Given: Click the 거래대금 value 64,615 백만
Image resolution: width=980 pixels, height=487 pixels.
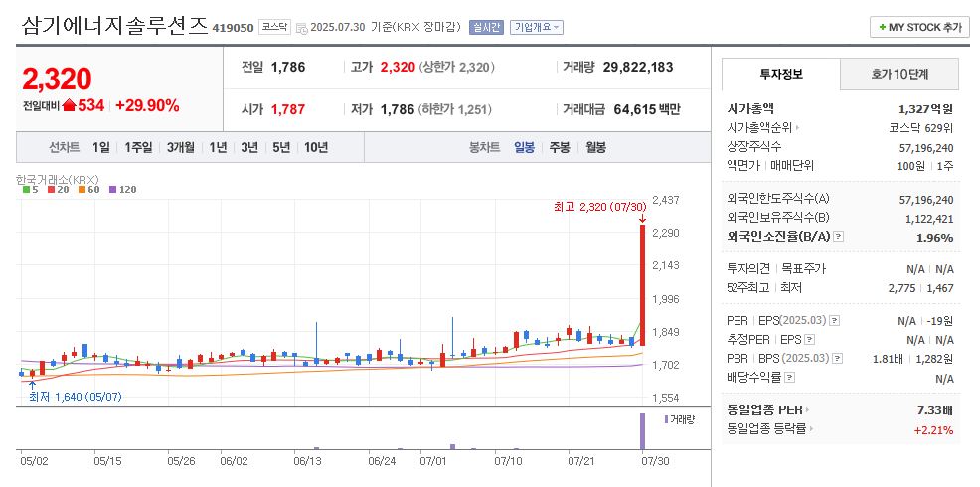Looking at the screenshot, I should pyautogui.click(x=647, y=109).
